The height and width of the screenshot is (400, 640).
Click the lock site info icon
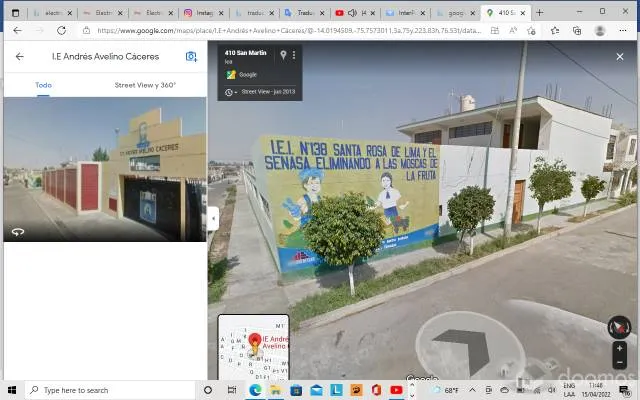pos(86,30)
